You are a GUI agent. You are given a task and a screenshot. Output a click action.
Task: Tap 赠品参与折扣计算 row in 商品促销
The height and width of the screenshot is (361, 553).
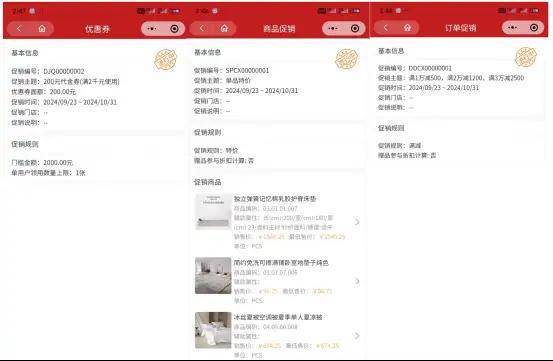click(x=224, y=161)
